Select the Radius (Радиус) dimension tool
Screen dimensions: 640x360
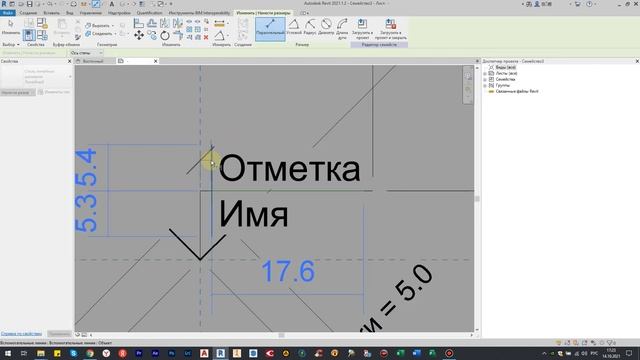coord(310,27)
